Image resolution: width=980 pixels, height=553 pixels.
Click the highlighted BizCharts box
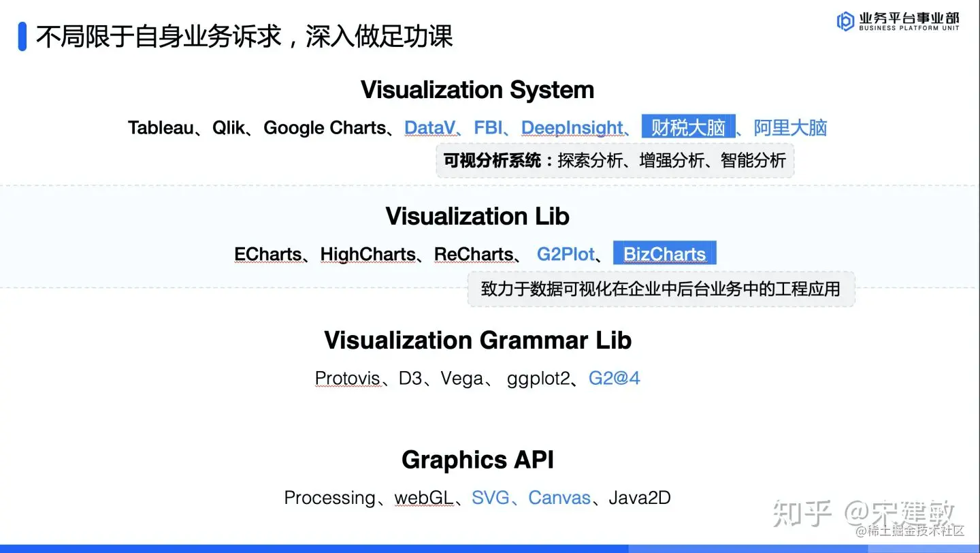click(665, 254)
